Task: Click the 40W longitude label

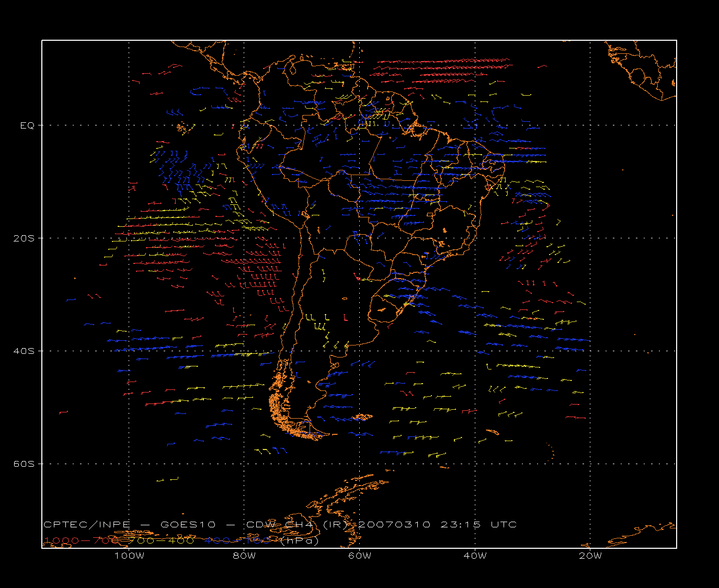Action: (x=475, y=556)
